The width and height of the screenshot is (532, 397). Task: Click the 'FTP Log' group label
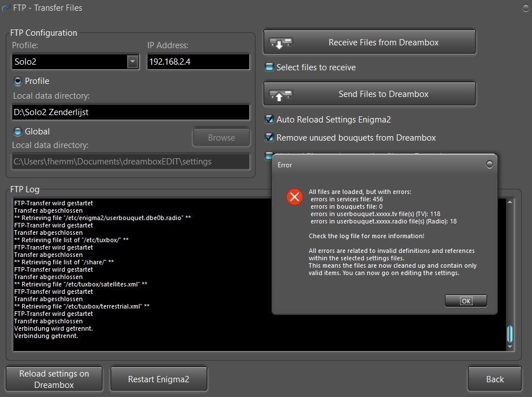pyautogui.click(x=25, y=189)
